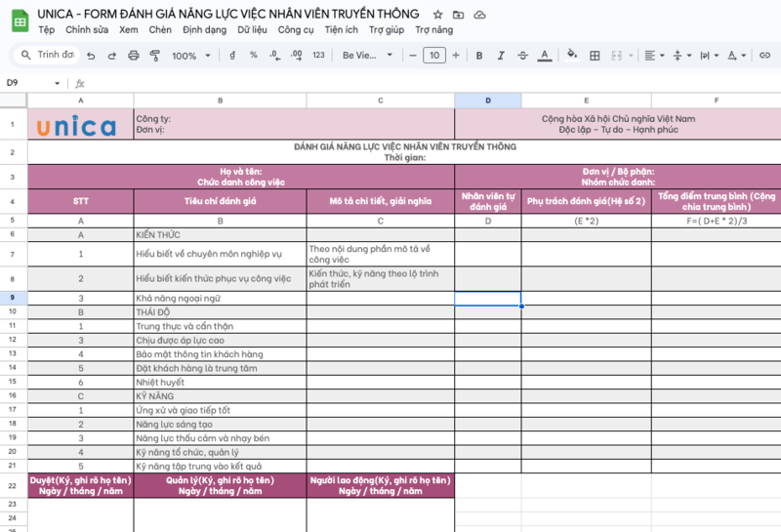The width and height of the screenshot is (781, 532).
Task: Format as currency (đ)
Action: pos(232,56)
